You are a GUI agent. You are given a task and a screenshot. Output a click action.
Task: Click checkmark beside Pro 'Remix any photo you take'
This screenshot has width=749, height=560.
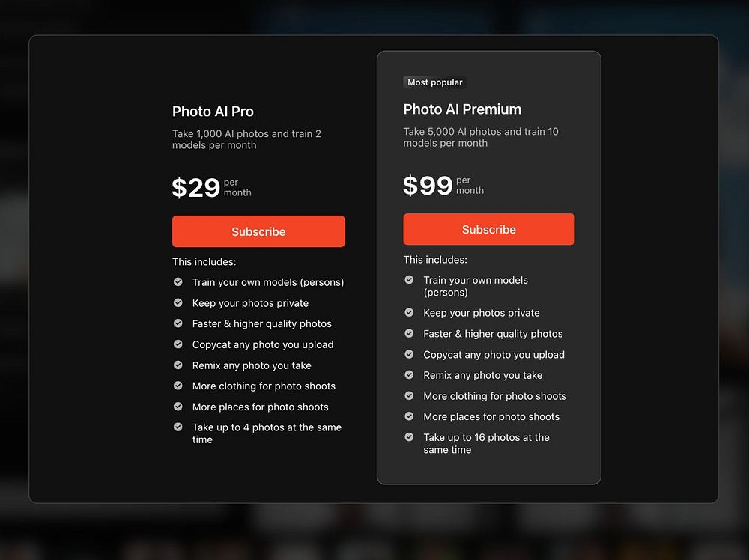pos(178,365)
